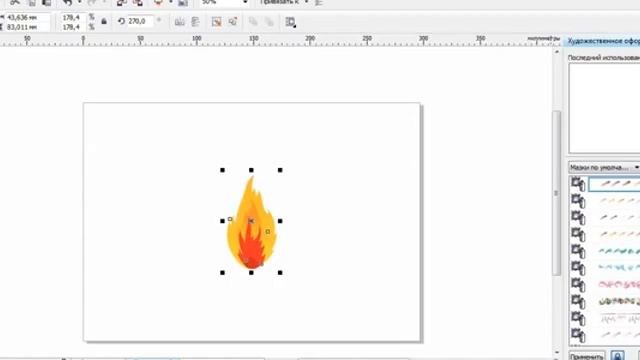Click the mirror vertically icon
Screen dimensions: 640x360
[195, 22]
